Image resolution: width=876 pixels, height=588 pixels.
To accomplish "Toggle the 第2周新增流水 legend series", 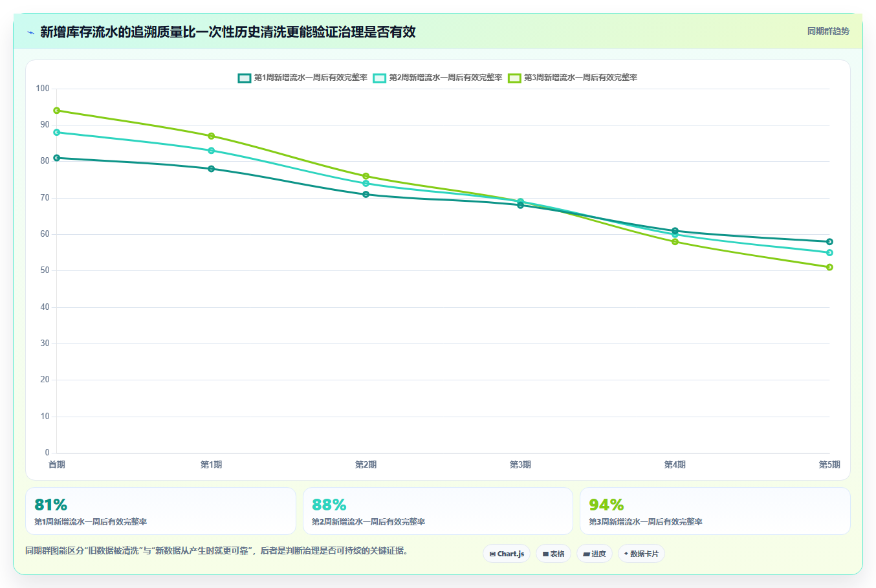I will [438, 78].
